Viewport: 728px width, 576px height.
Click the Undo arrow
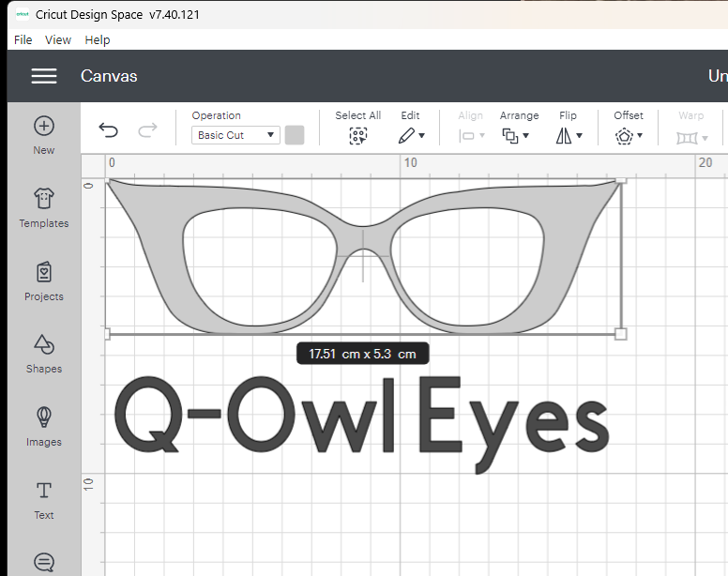click(x=109, y=130)
